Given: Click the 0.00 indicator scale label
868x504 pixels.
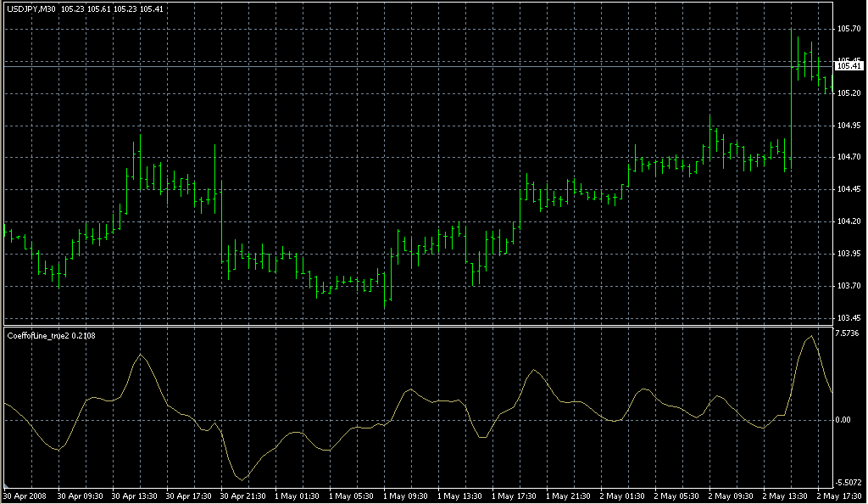Looking at the screenshot, I should 843,420.
